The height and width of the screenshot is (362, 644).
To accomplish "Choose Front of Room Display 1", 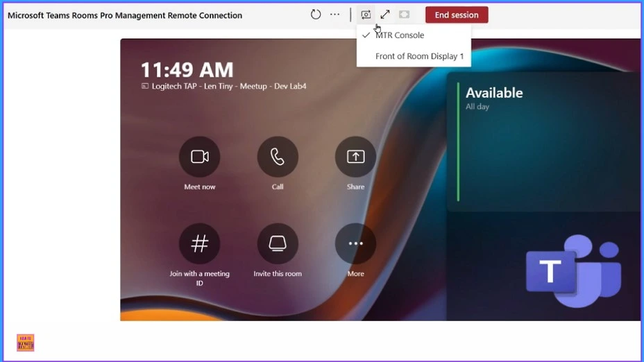I will point(419,56).
